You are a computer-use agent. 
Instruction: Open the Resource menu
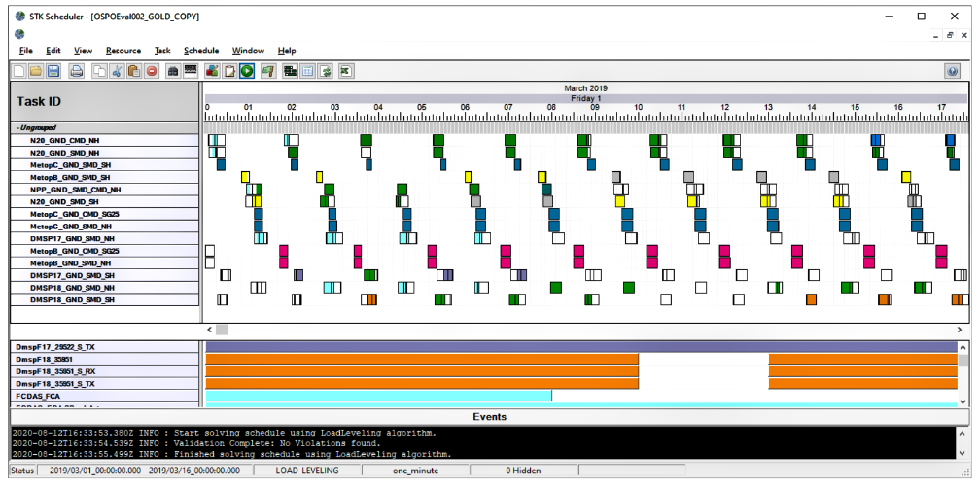point(123,51)
